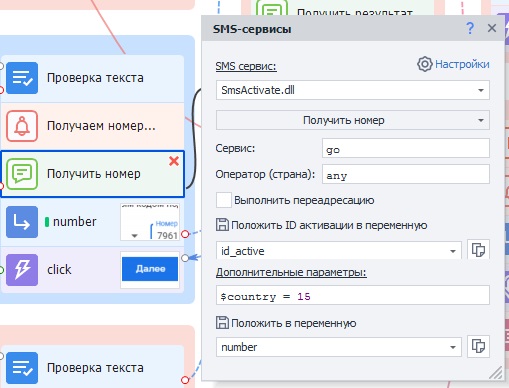Open the number action preview dropdown arrow
The image size is (509, 388).
coord(134,236)
